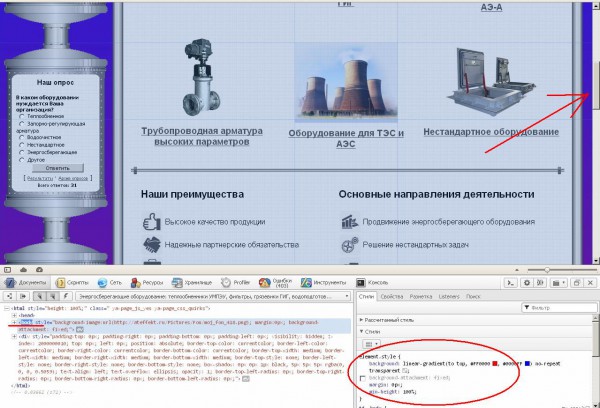The image size is (600, 408).
Task: Toggle highlight selected element button
Action: 52,296
